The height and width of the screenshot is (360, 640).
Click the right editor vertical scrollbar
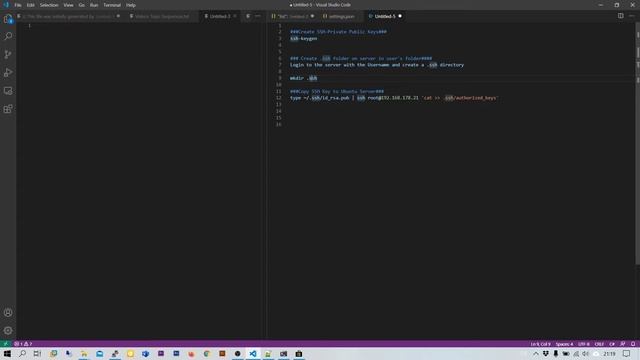tap(638, 143)
